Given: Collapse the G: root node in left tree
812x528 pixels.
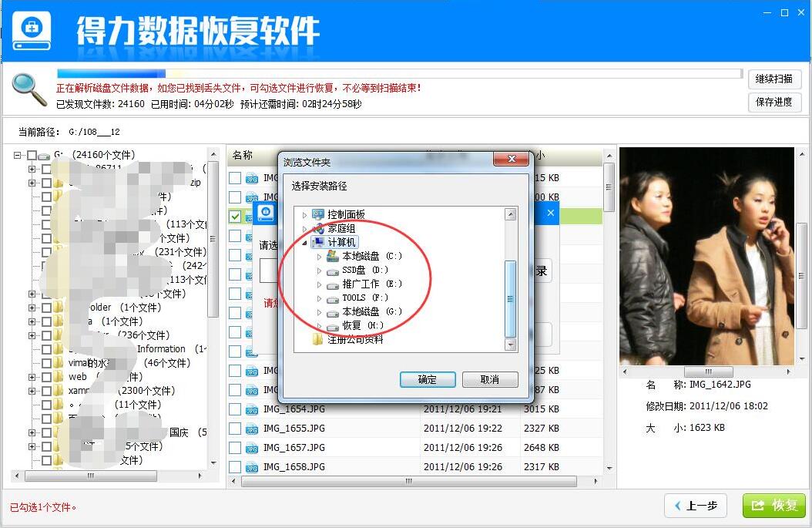Looking at the screenshot, I should point(18,155).
